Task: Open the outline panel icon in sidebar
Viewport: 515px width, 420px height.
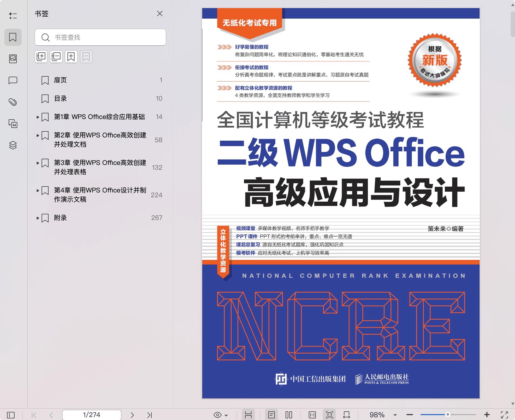Action: (13, 15)
